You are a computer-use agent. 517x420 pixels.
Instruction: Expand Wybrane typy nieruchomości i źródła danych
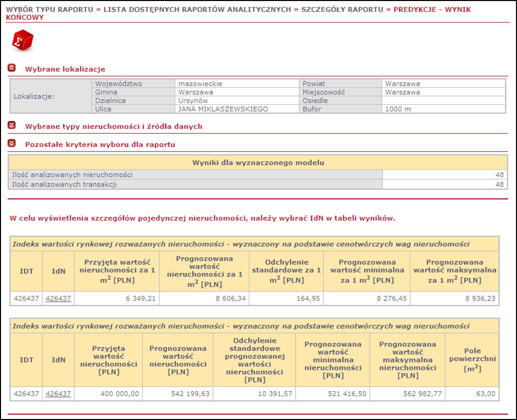click(x=12, y=125)
